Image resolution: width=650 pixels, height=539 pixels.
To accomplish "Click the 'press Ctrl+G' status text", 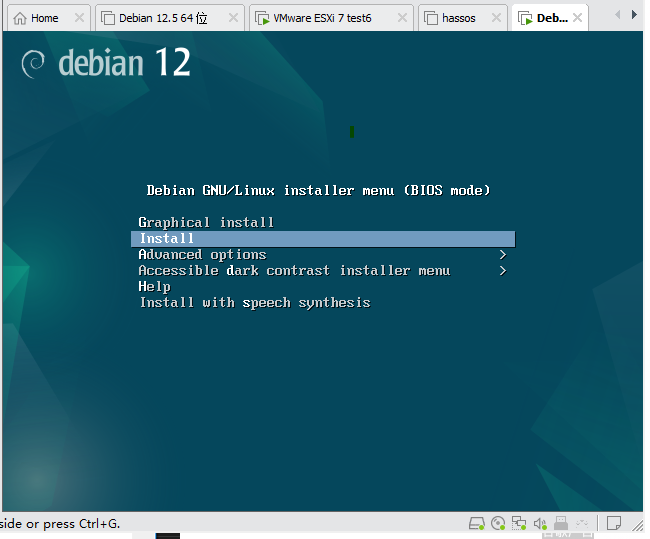I will tap(82, 524).
